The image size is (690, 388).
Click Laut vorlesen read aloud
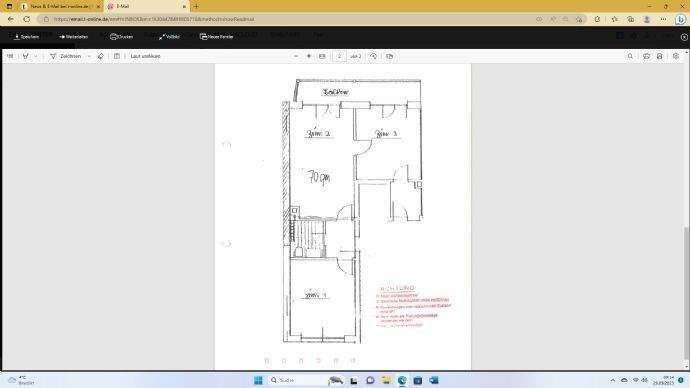point(145,56)
